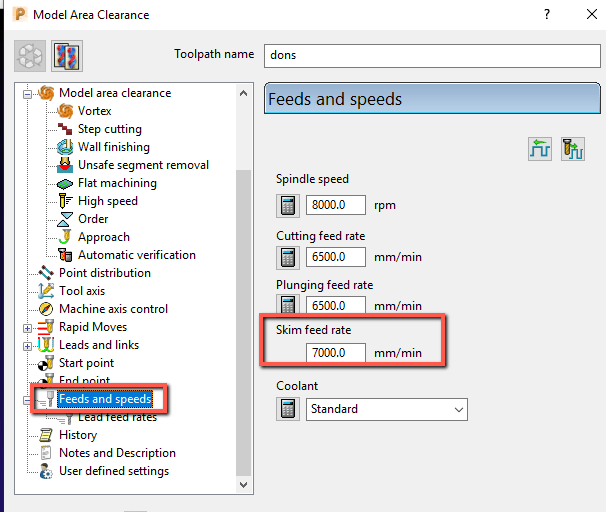The width and height of the screenshot is (606, 512).
Task: Click the reset feeds and speeds icon
Action: [x=540, y=149]
